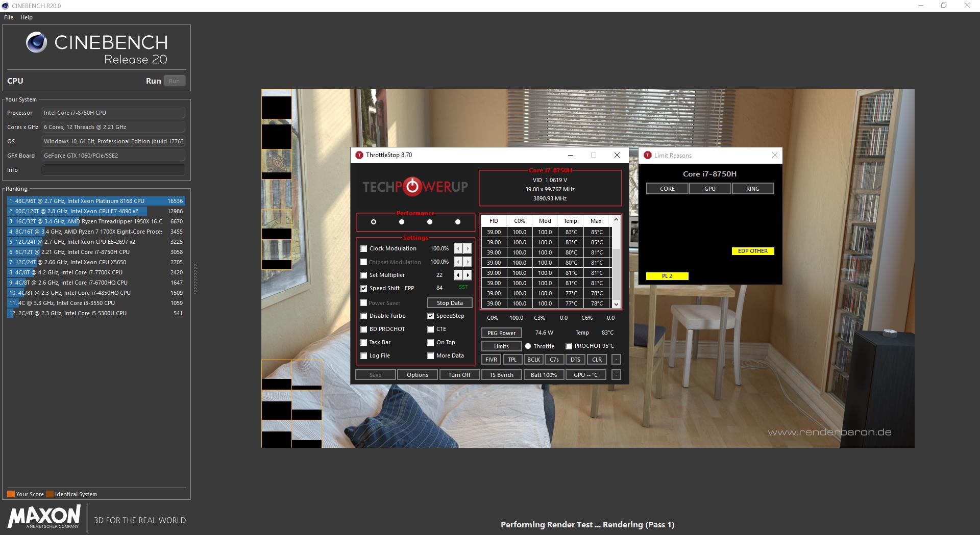Click the CPU Run button
The height and width of the screenshot is (535, 980).
[x=174, y=81]
